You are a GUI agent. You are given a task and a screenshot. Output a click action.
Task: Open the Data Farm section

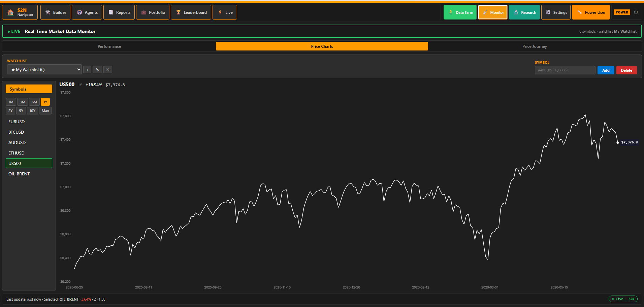pyautogui.click(x=460, y=12)
